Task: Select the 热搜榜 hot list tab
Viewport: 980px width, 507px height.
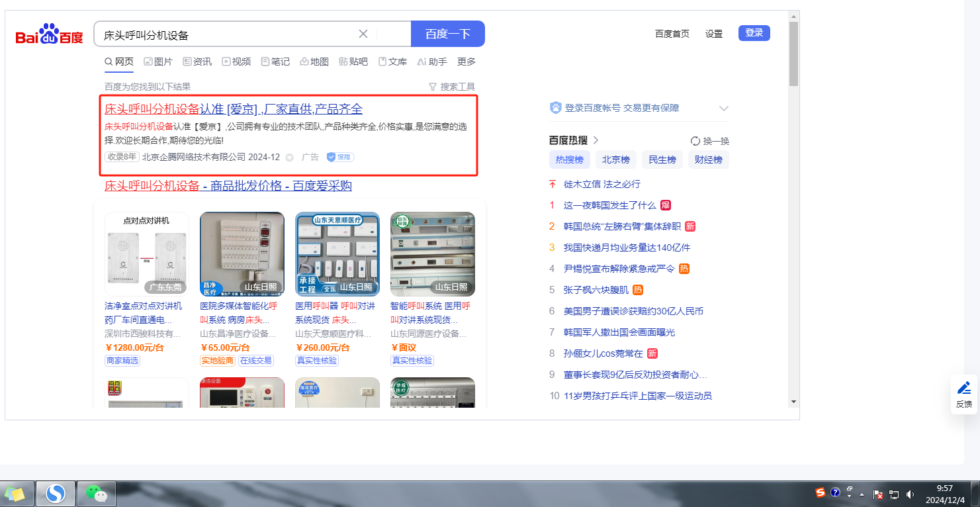Action: [x=570, y=160]
